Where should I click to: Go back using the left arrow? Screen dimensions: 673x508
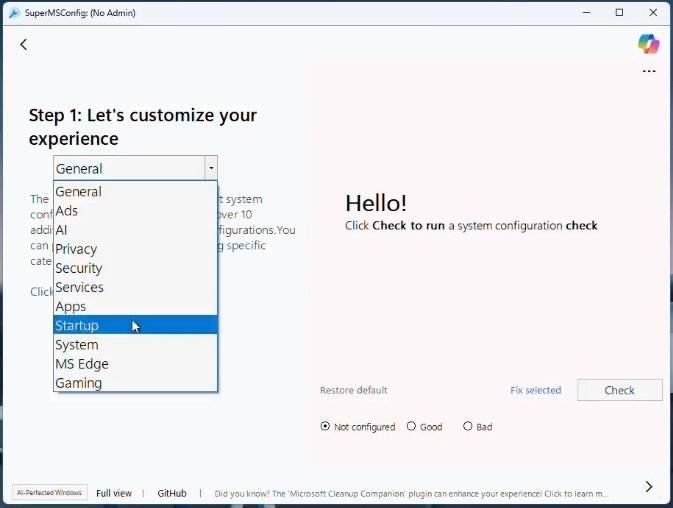tap(24, 44)
